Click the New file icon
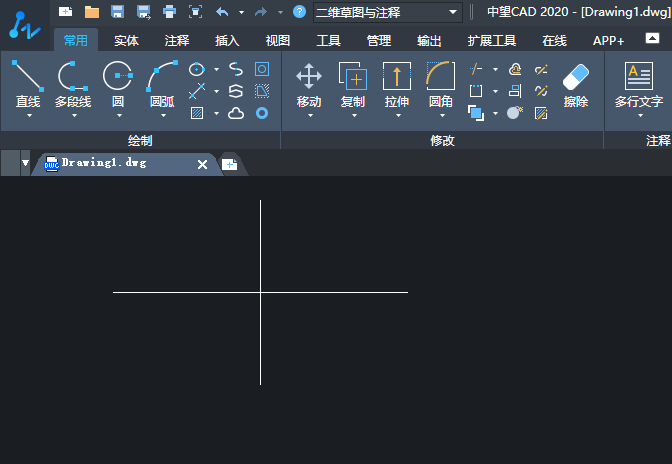This screenshot has height=464, width=672. coord(65,12)
